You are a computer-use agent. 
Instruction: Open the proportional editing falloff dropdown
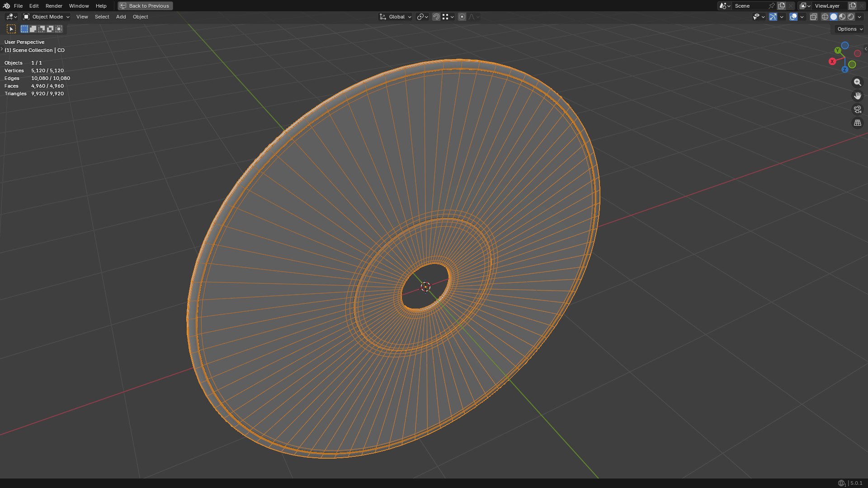click(474, 17)
